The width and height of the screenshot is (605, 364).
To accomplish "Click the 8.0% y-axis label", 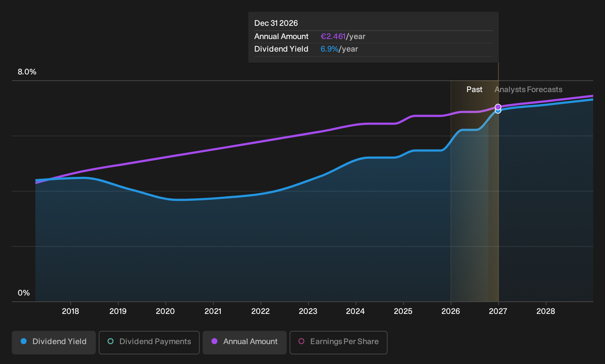I will coord(27,72).
